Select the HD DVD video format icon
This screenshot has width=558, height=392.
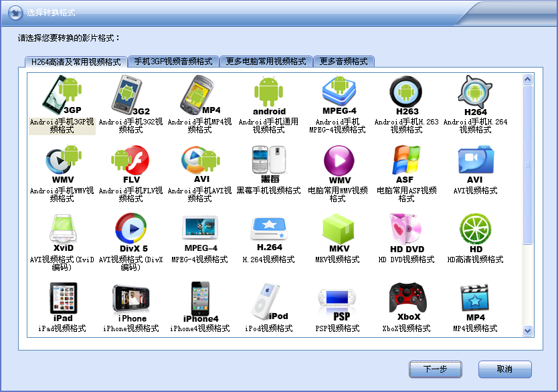click(x=406, y=233)
